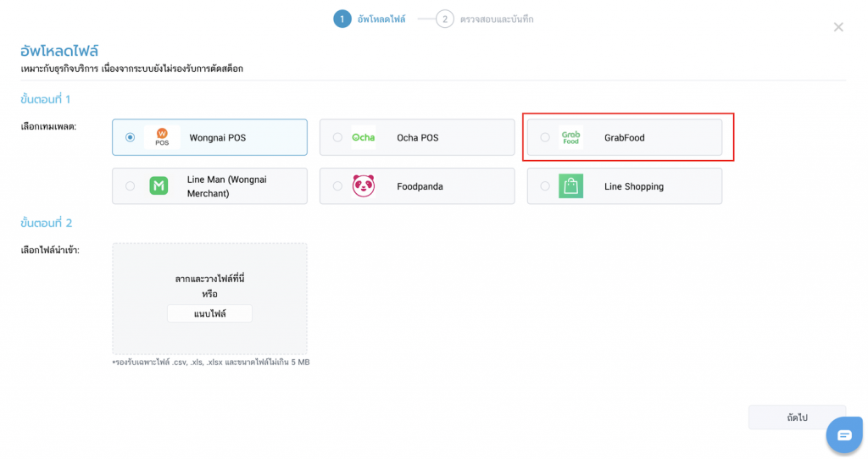Click the green Line Man M icon
868x459 pixels.
(159, 185)
